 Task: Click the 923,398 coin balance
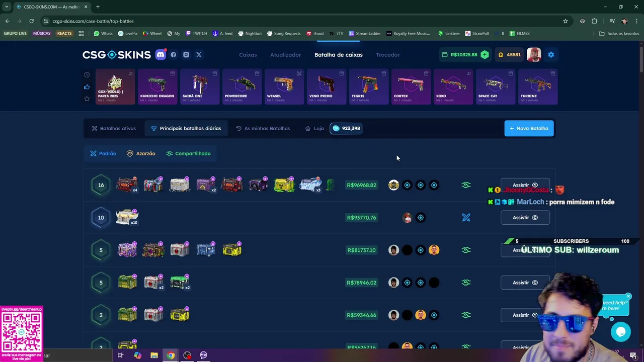[346, 128]
